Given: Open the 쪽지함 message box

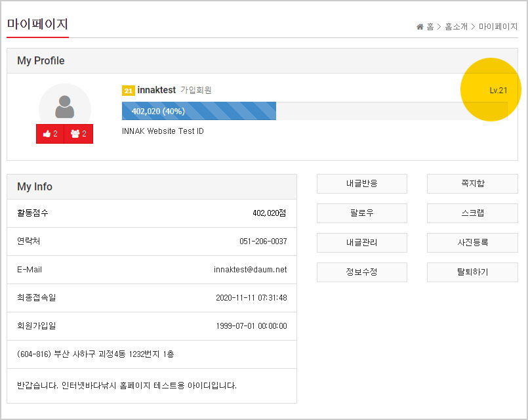Looking at the screenshot, I should point(472,184).
